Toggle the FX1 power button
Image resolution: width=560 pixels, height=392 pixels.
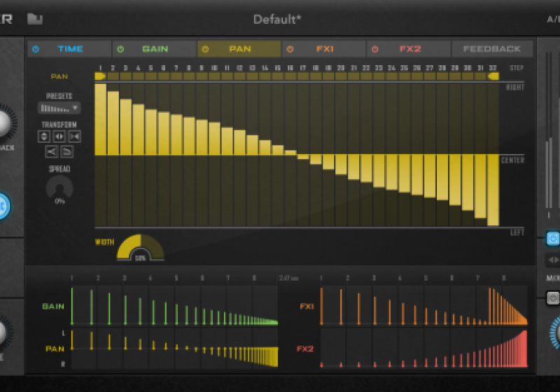(x=289, y=49)
